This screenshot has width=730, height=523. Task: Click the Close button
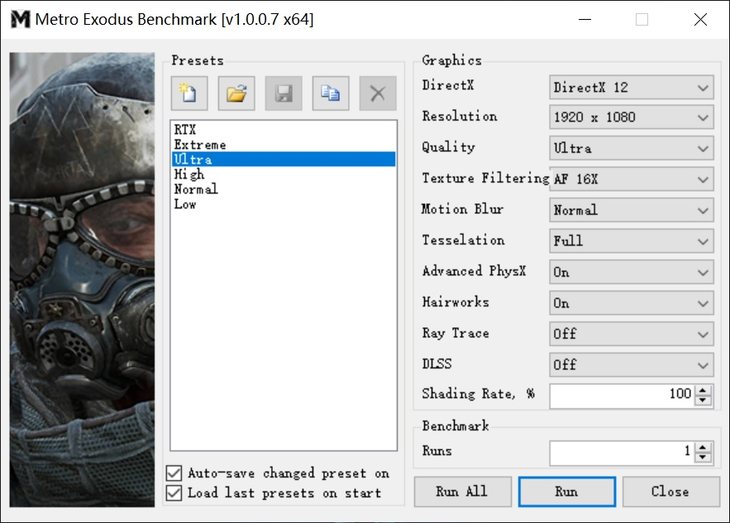click(x=670, y=491)
